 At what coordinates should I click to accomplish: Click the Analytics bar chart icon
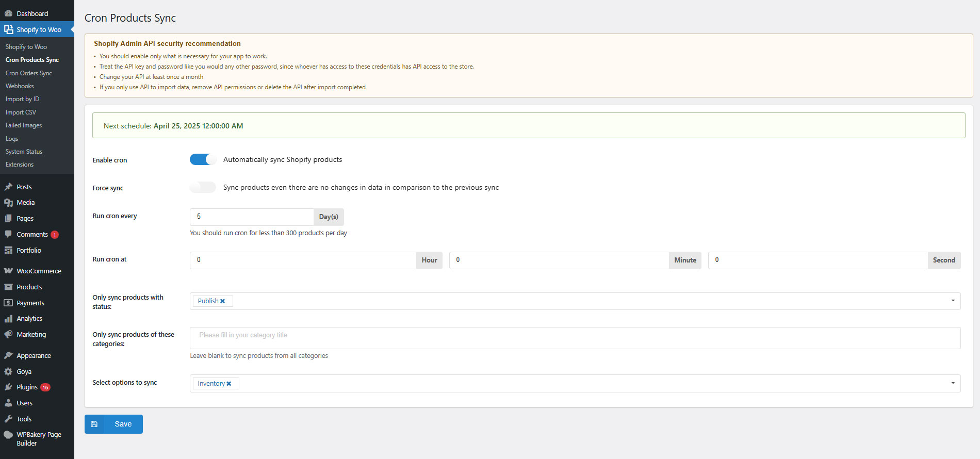pos(8,319)
